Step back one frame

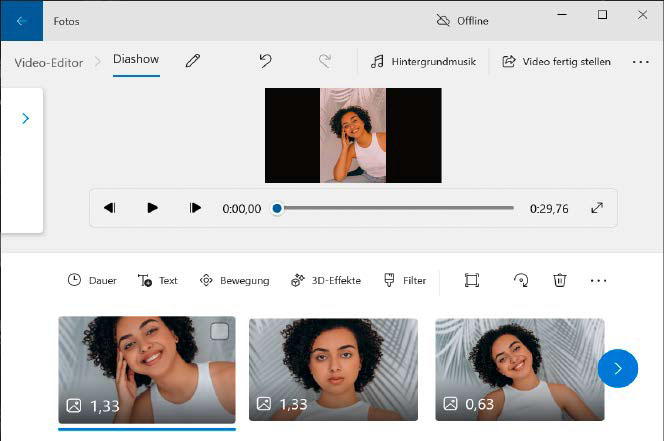tap(110, 208)
